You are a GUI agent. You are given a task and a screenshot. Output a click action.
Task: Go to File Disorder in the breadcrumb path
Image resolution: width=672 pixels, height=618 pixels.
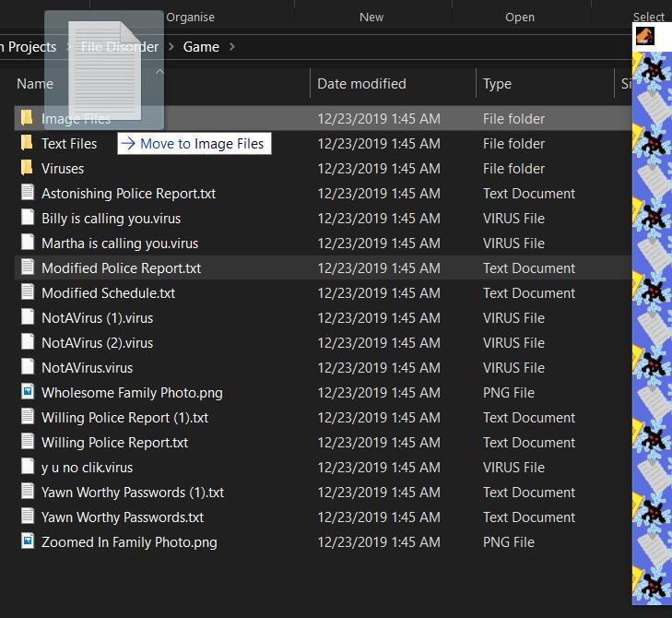(x=120, y=47)
